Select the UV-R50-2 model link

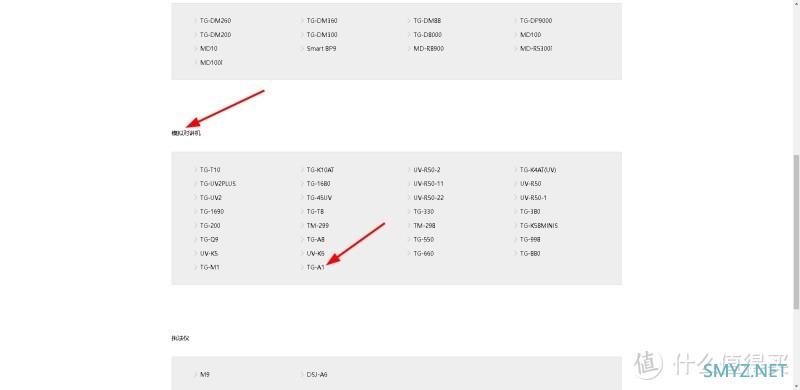pos(427,170)
